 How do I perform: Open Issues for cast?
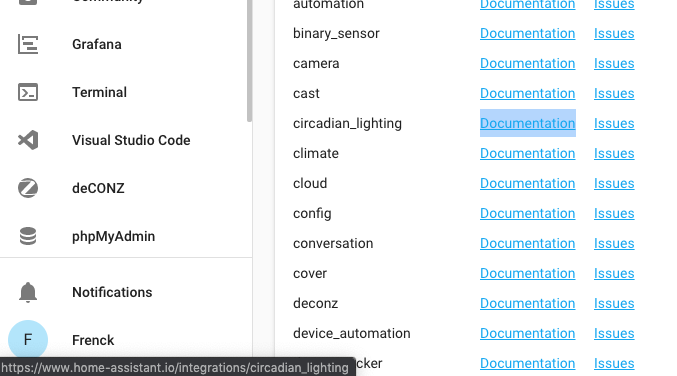[614, 93]
